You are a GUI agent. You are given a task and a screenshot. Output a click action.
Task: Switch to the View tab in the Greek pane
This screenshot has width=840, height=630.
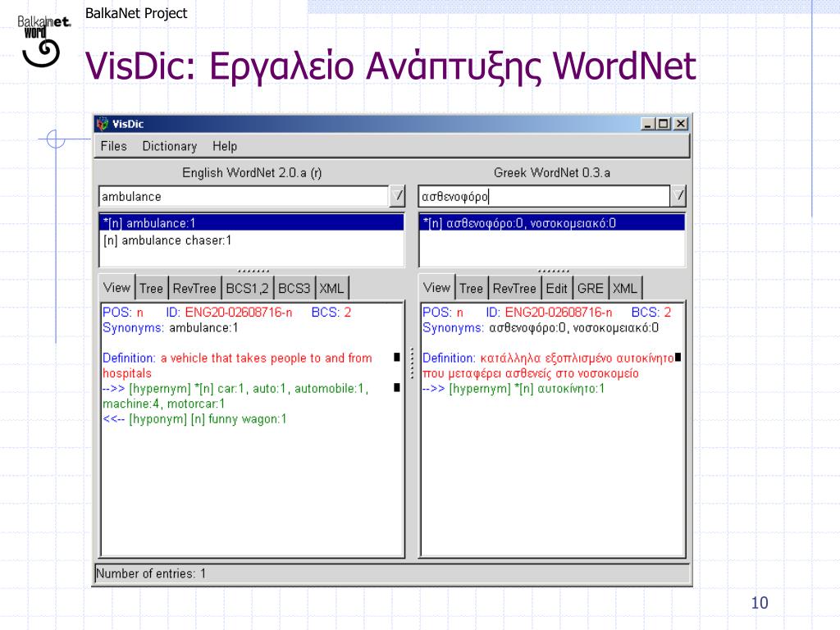click(436, 288)
